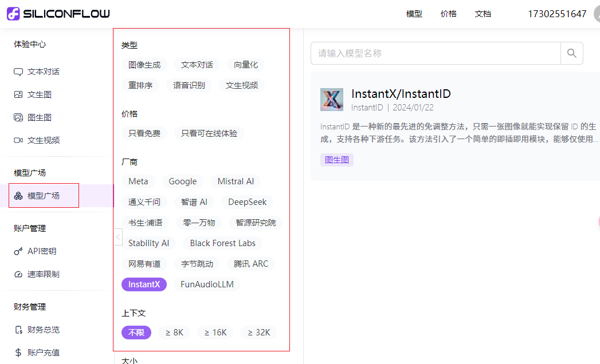This screenshot has height=364, width=600.
Task: Select the Stability AI vendor chip
Action: tap(149, 243)
